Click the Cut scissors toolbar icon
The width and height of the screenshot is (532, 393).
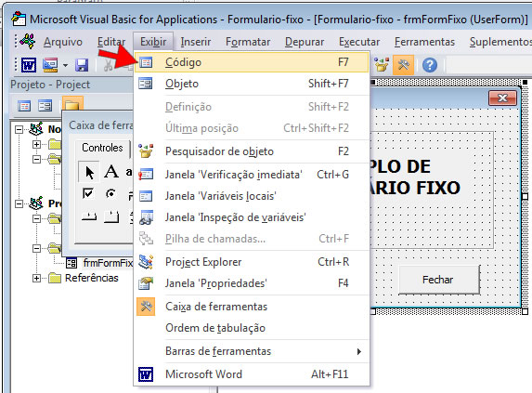pos(108,64)
